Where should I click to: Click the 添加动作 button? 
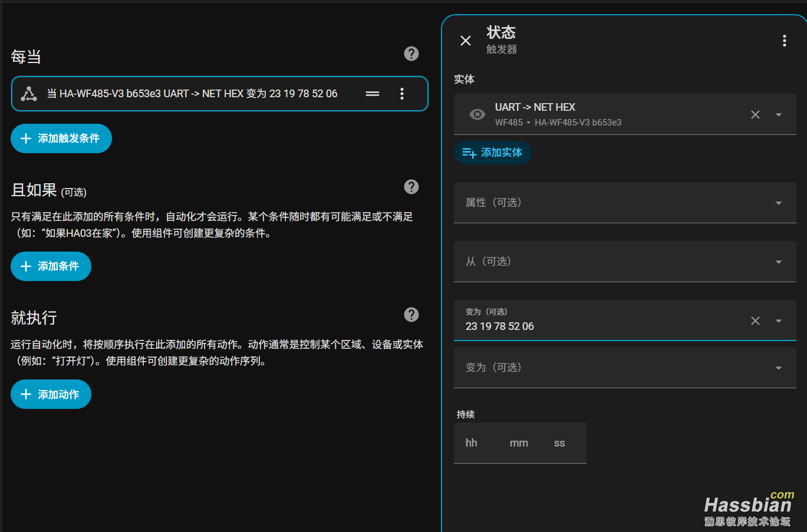click(x=51, y=394)
